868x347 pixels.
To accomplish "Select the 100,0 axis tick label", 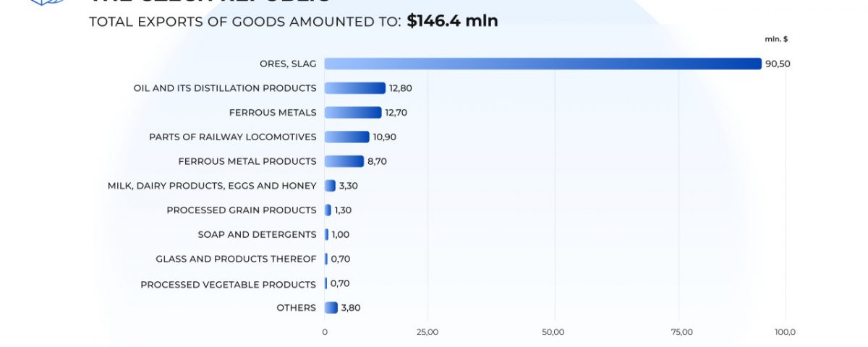I will [785, 333].
